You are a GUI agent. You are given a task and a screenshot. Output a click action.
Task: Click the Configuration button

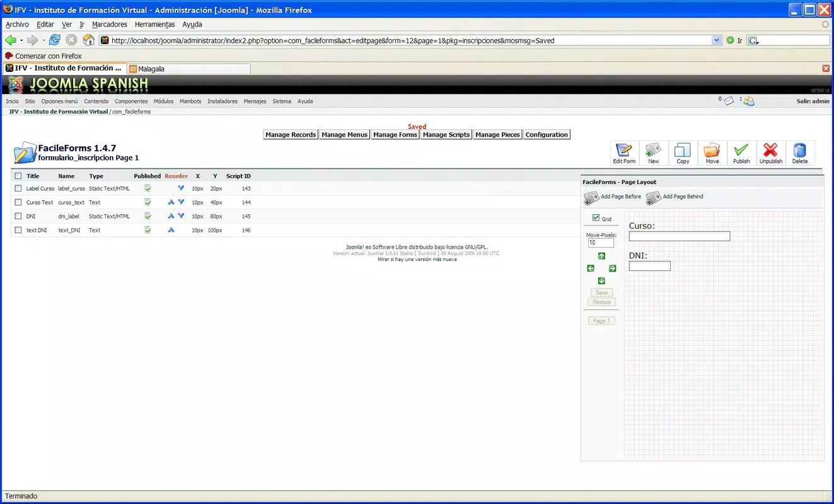pyautogui.click(x=547, y=135)
